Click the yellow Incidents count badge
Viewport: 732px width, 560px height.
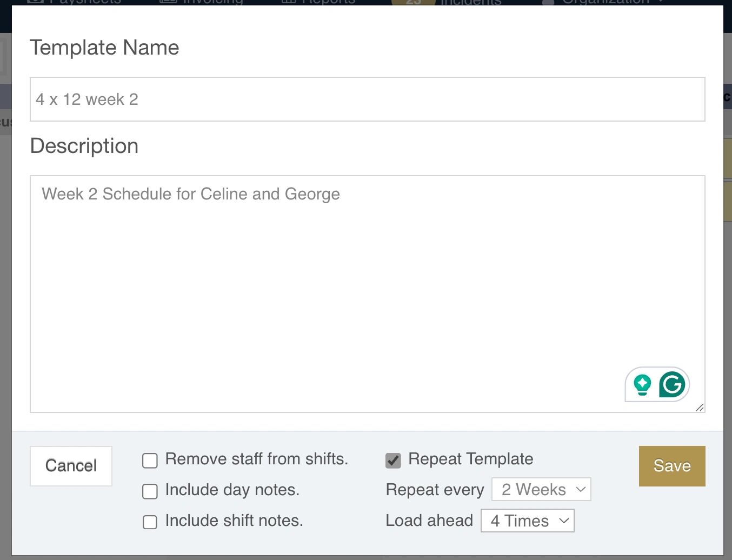tap(413, 2)
